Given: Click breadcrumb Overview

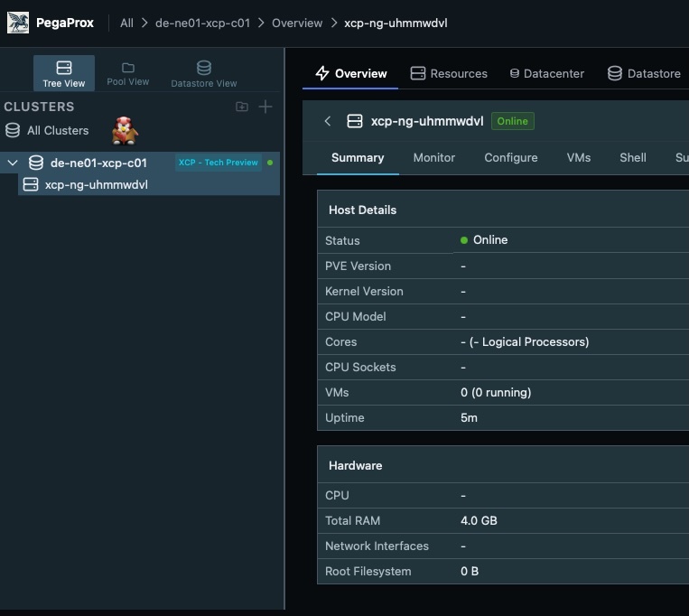Looking at the screenshot, I should coord(297,23).
